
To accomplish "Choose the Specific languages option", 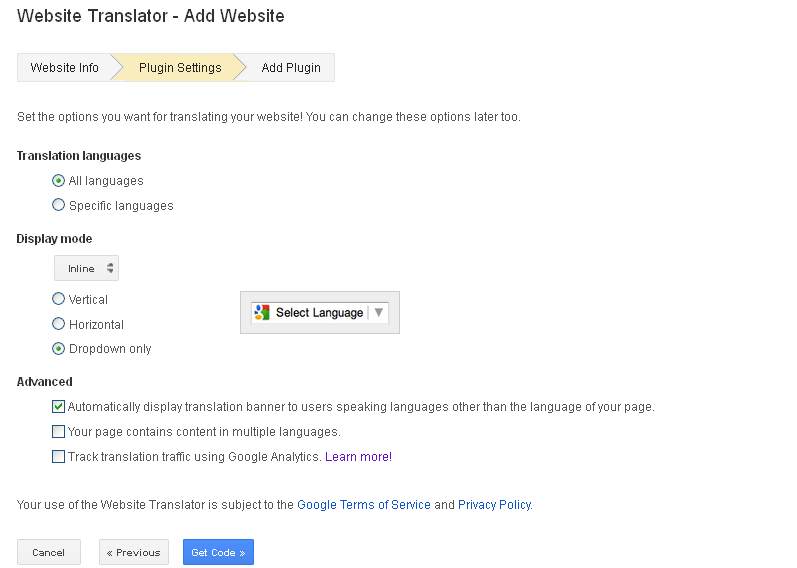I will 59,206.
